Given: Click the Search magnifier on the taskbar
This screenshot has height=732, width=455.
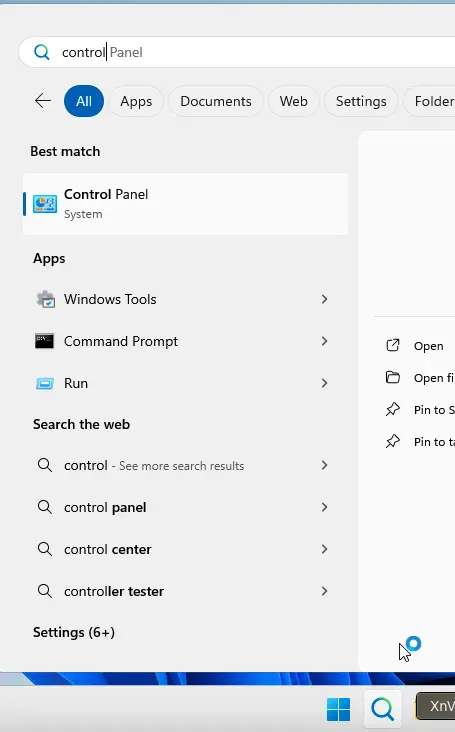Looking at the screenshot, I should click(x=383, y=710).
